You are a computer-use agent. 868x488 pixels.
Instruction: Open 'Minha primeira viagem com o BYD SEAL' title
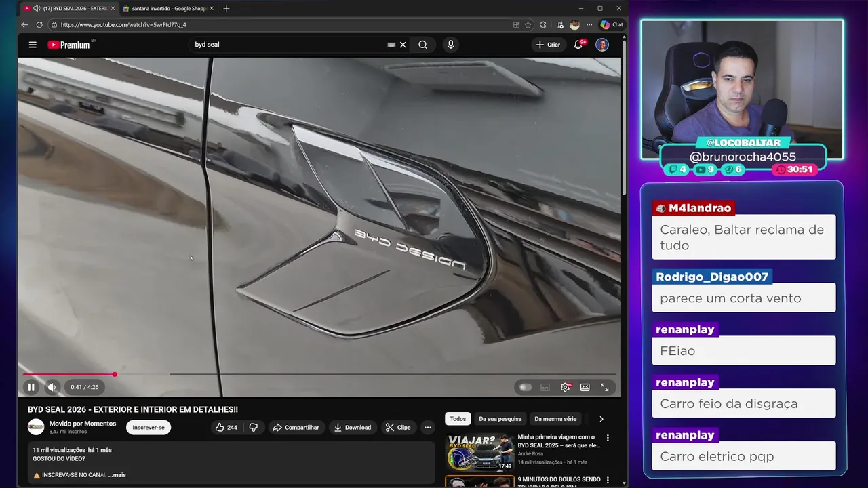(559, 441)
